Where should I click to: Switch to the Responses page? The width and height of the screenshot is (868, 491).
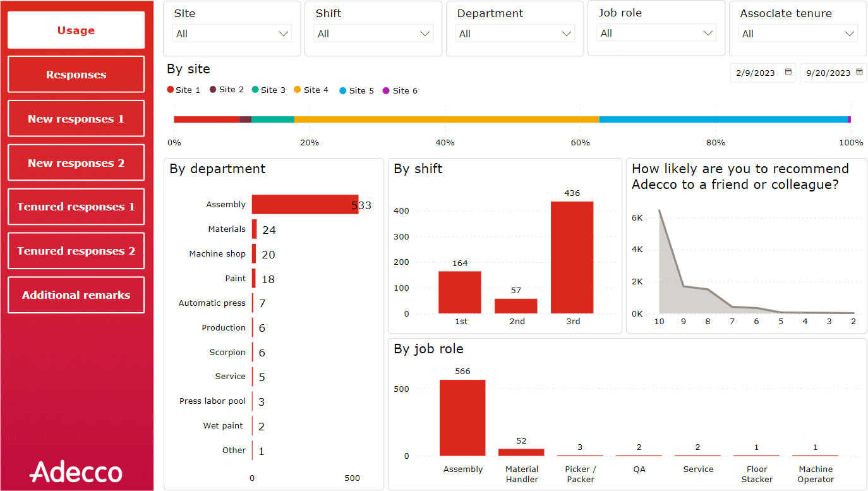[76, 74]
